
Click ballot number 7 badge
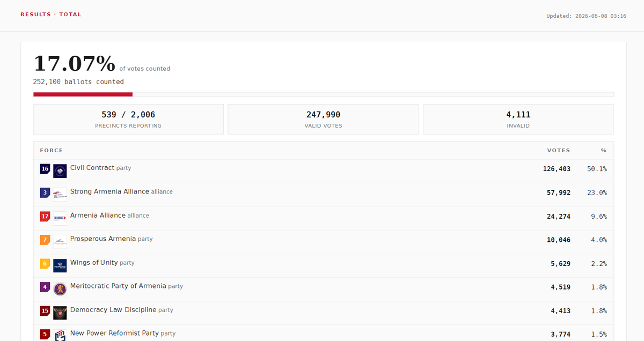pyautogui.click(x=45, y=240)
